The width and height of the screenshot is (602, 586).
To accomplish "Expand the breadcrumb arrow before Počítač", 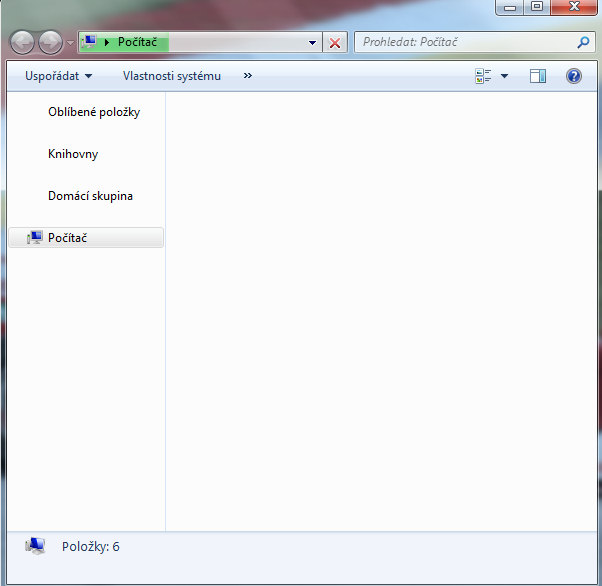I will (x=107, y=42).
